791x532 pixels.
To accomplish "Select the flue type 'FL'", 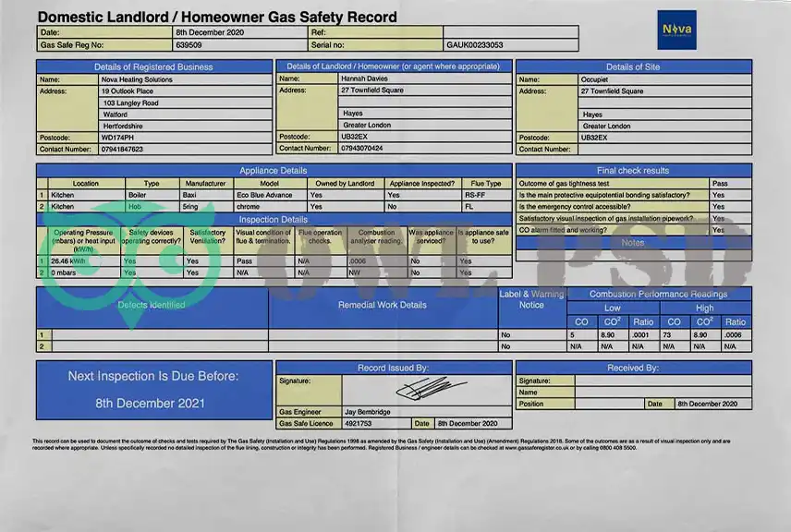I will [469, 207].
